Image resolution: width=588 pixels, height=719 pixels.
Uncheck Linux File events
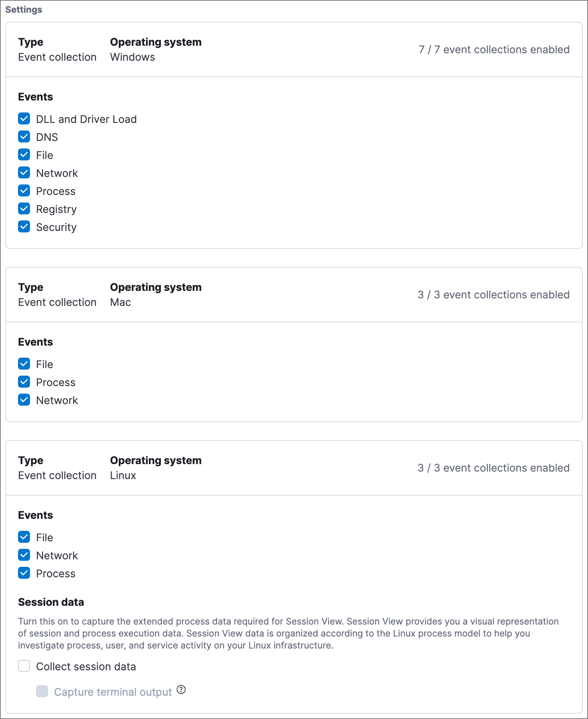(24, 537)
